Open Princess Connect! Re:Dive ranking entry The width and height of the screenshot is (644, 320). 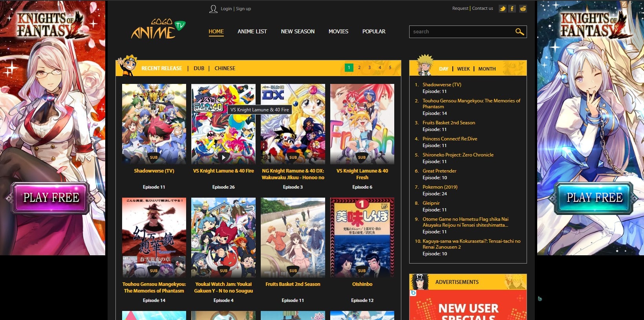pyautogui.click(x=450, y=139)
